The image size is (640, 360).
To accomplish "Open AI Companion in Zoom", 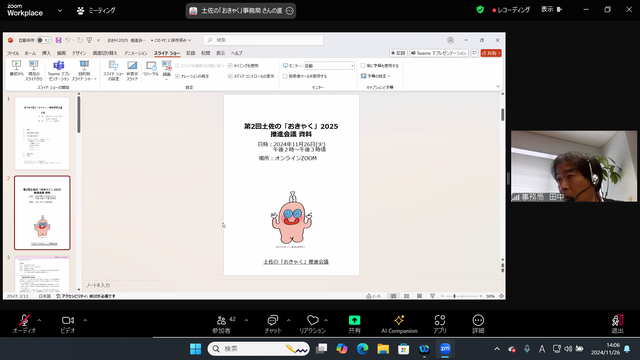I will point(399,324).
